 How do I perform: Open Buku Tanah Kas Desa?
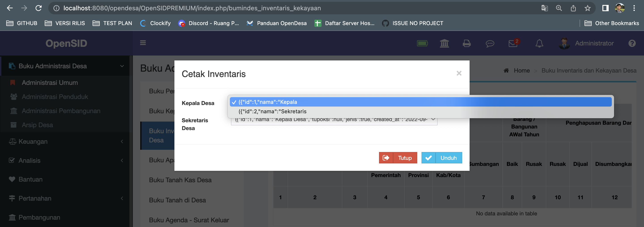pyautogui.click(x=180, y=180)
